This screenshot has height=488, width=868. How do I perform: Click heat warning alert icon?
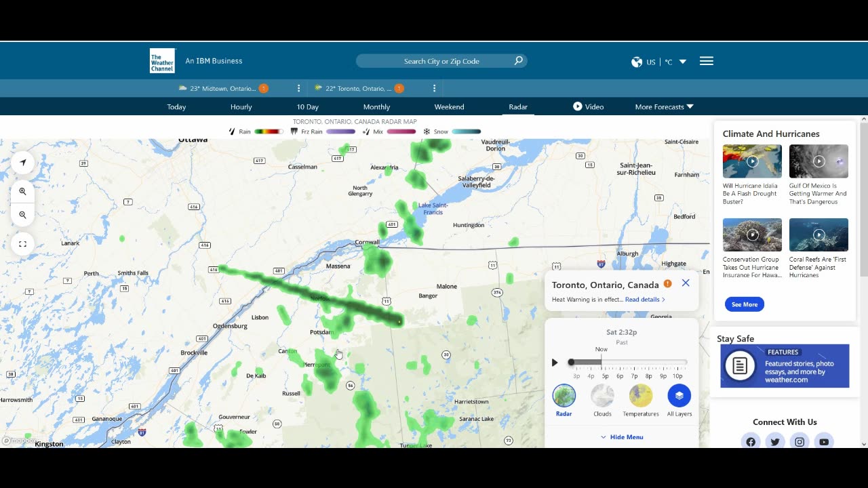point(668,284)
